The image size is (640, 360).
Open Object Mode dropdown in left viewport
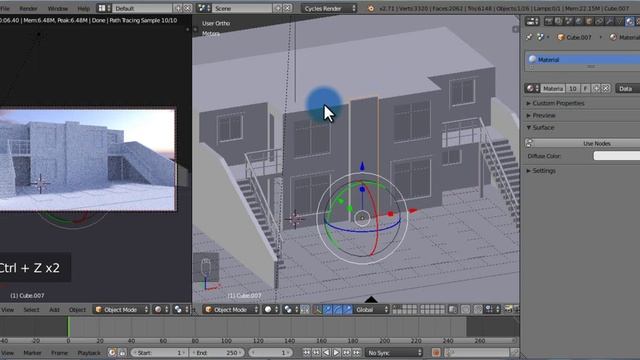point(121,309)
